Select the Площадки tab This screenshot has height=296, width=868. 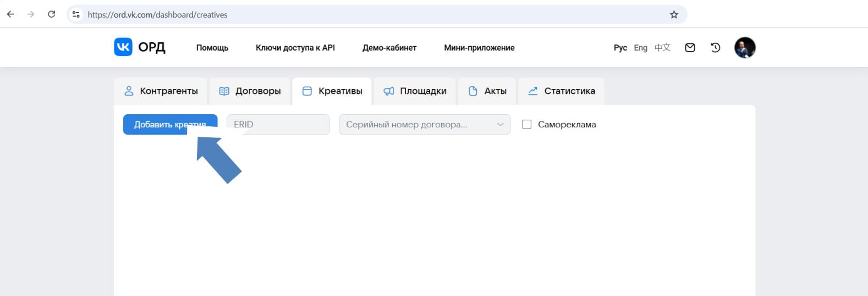[x=415, y=91]
